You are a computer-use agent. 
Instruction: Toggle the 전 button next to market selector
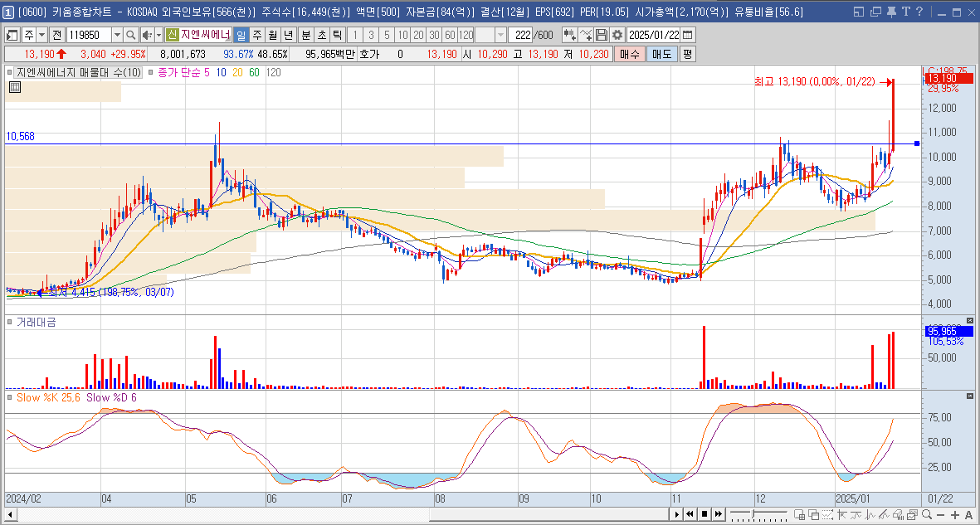[x=57, y=35]
